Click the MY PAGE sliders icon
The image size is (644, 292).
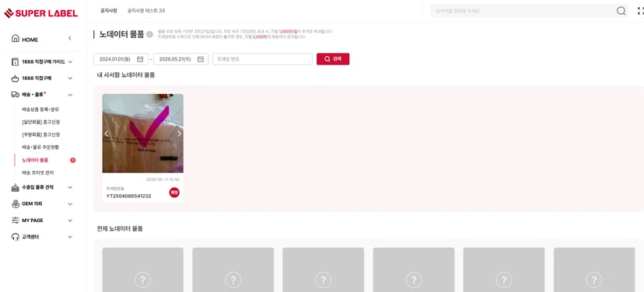point(16,221)
